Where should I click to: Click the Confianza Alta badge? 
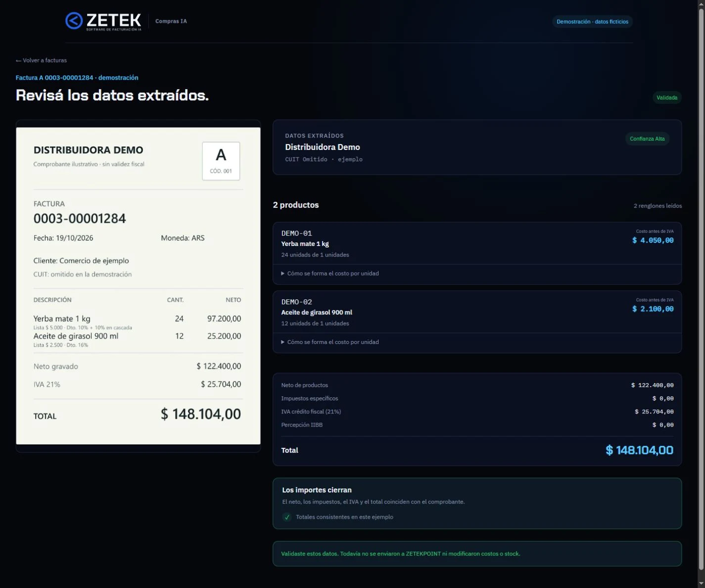point(647,139)
